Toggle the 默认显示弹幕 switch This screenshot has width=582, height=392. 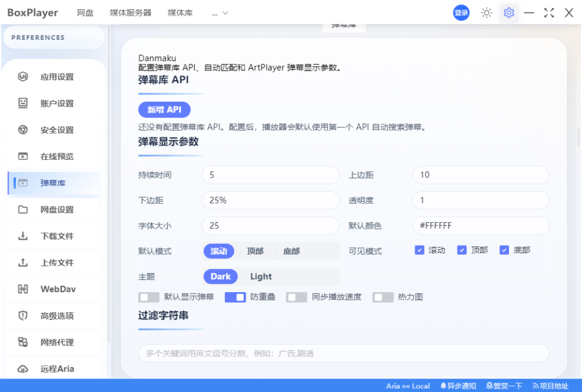149,297
